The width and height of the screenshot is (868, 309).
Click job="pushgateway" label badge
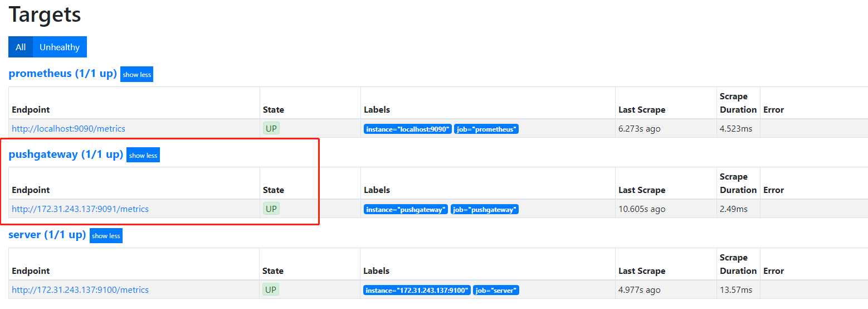(x=485, y=209)
